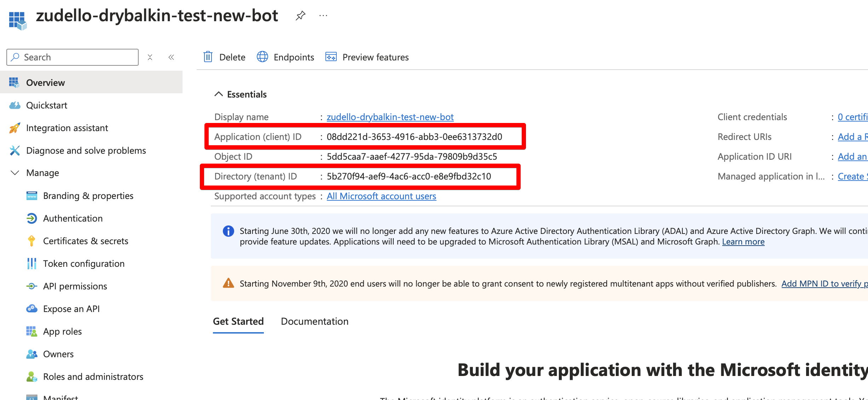The width and height of the screenshot is (868, 400).
Task: Click the blue info icon in ADAL notice
Action: pos(228,231)
